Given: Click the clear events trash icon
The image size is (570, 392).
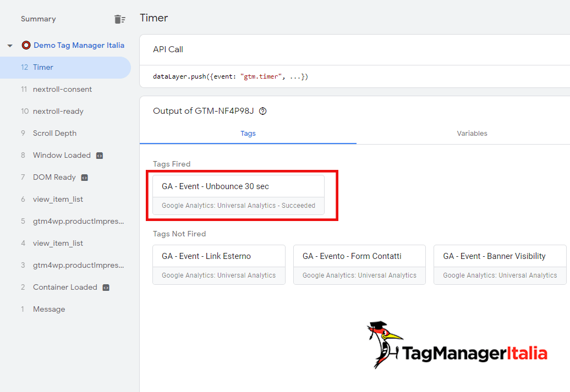Looking at the screenshot, I should [x=119, y=19].
